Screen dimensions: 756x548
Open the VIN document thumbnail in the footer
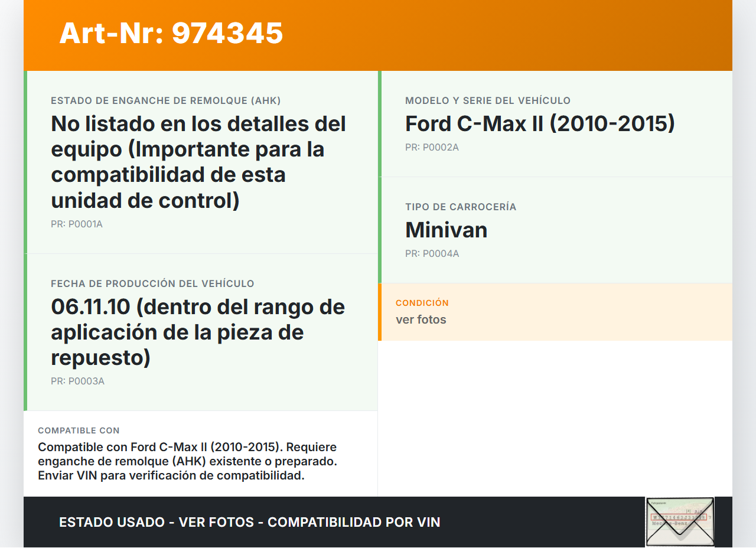680,522
